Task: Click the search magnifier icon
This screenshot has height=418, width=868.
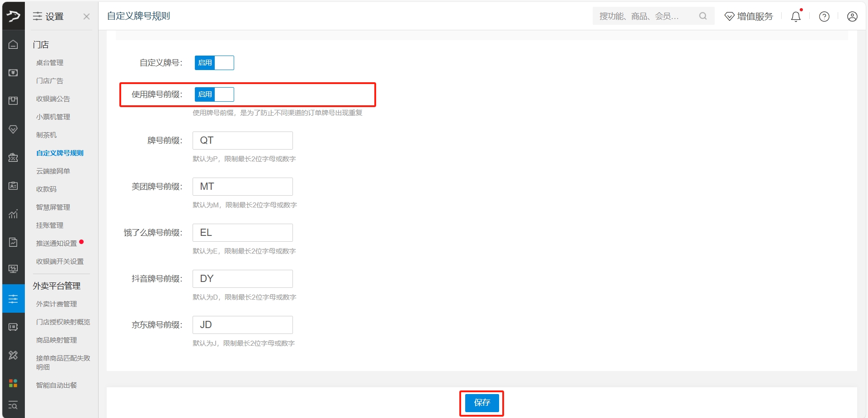Action: click(x=703, y=16)
